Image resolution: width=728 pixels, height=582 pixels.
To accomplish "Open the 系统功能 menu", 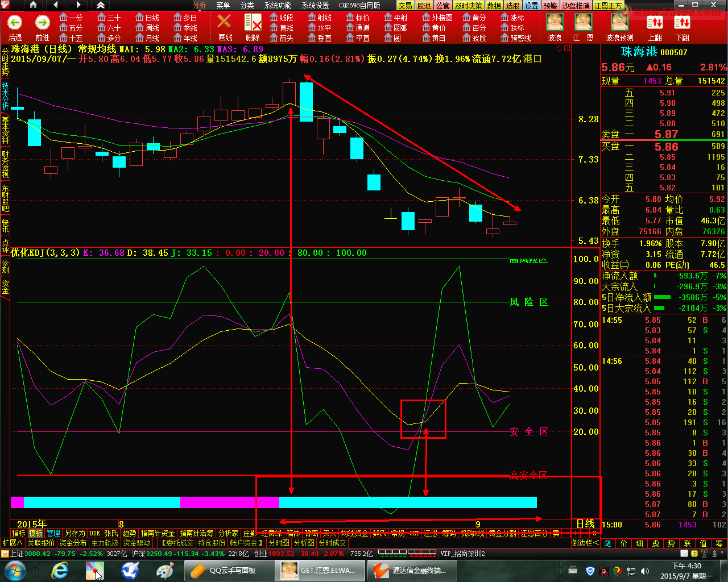I will point(278,5).
